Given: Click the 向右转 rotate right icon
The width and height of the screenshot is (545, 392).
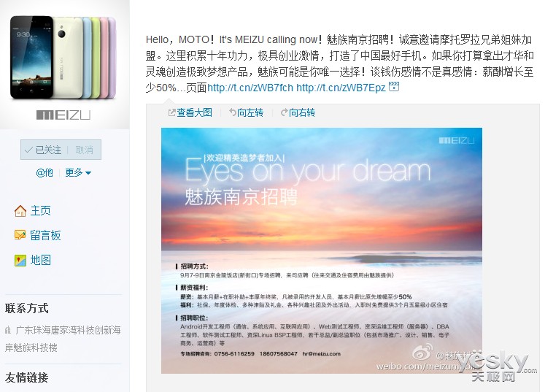Looking at the screenshot, I should 284,112.
